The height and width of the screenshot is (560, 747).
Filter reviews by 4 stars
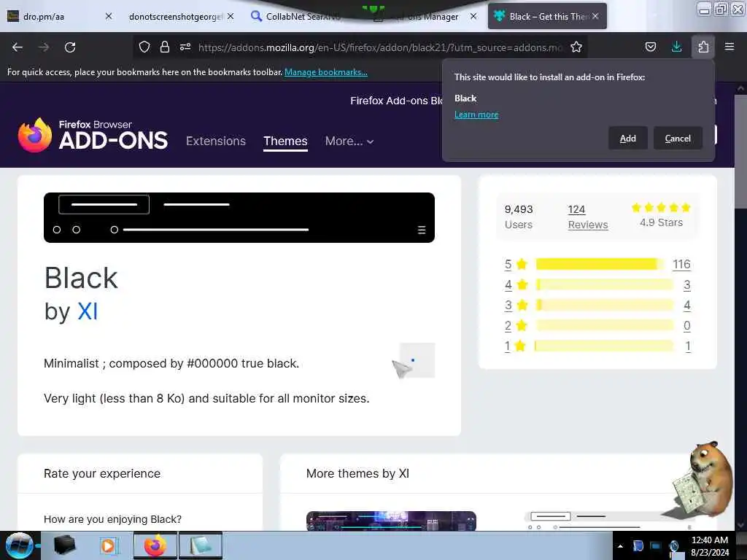(x=516, y=285)
